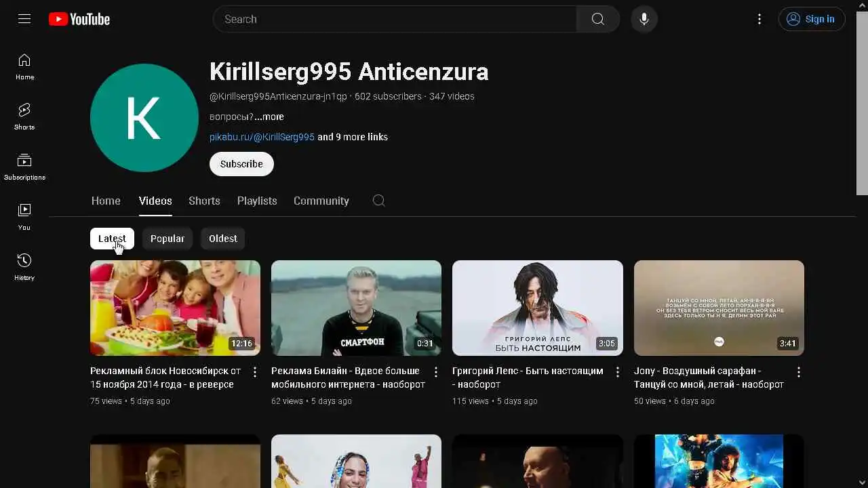
Task: Open title Рекламный блок Новосибирск от 15 ноября
Action: coord(165,378)
